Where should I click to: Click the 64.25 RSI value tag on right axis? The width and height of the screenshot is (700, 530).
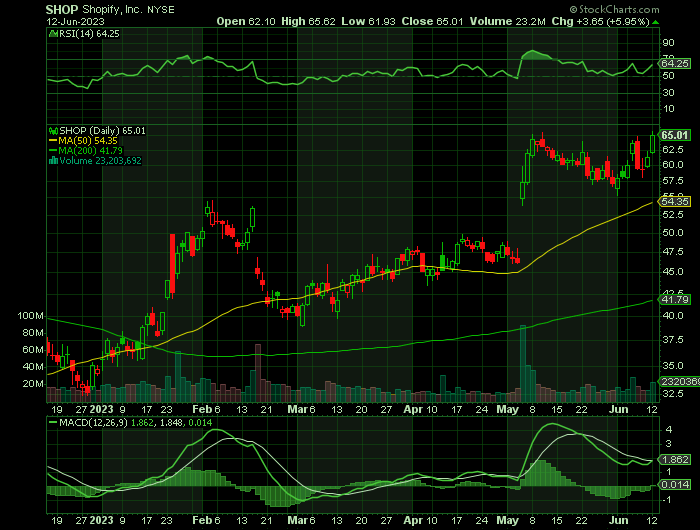click(x=675, y=64)
